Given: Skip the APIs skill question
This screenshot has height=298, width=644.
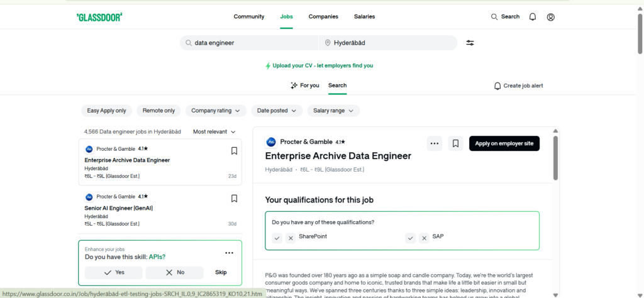Looking at the screenshot, I should click(x=221, y=273).
